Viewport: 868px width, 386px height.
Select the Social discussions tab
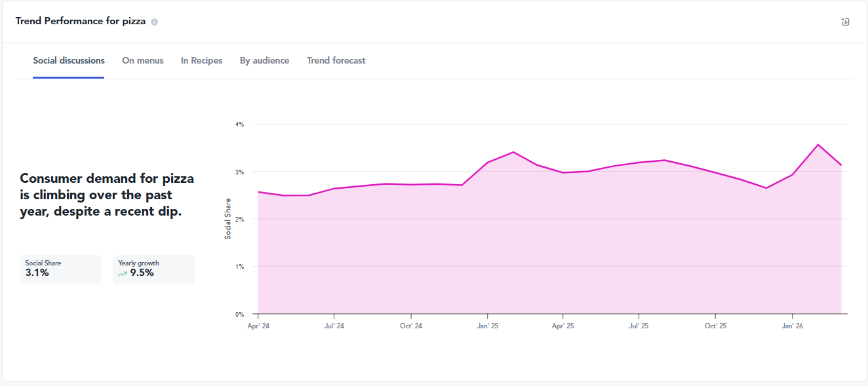69,60
